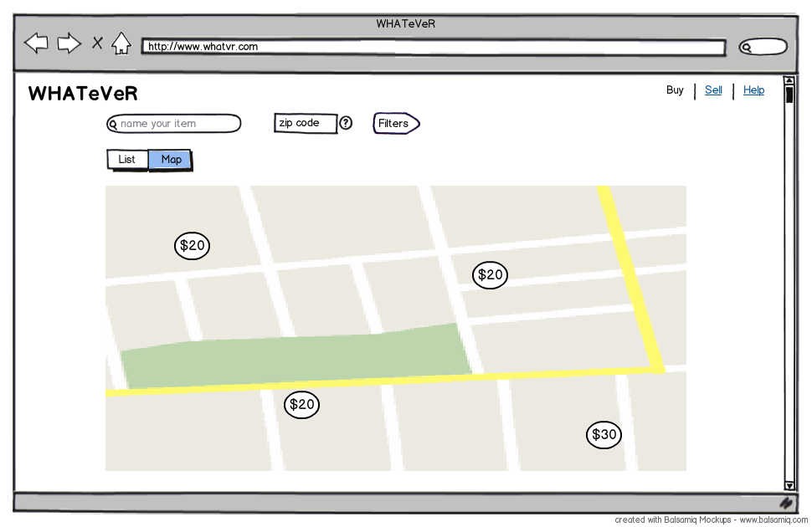
Task: Click the scrollbar up arrow
Action: [x=789, y=81]
